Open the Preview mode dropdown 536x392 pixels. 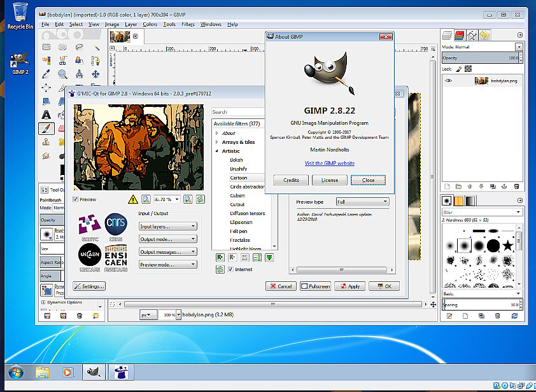[x=167, y=265]
